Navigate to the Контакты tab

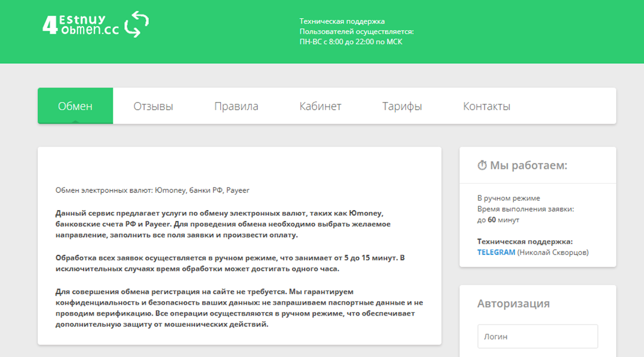pyautogui.click(x=487, y=106)
